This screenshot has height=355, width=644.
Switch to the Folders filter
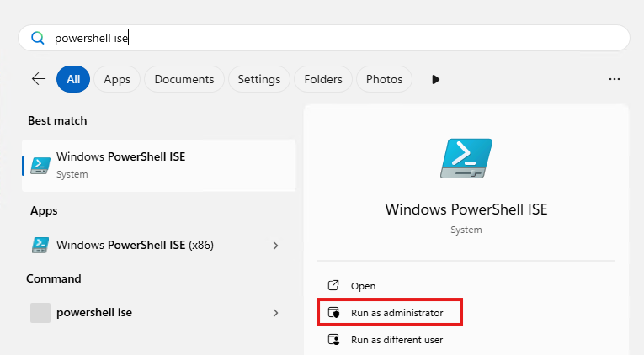(323, 79)
